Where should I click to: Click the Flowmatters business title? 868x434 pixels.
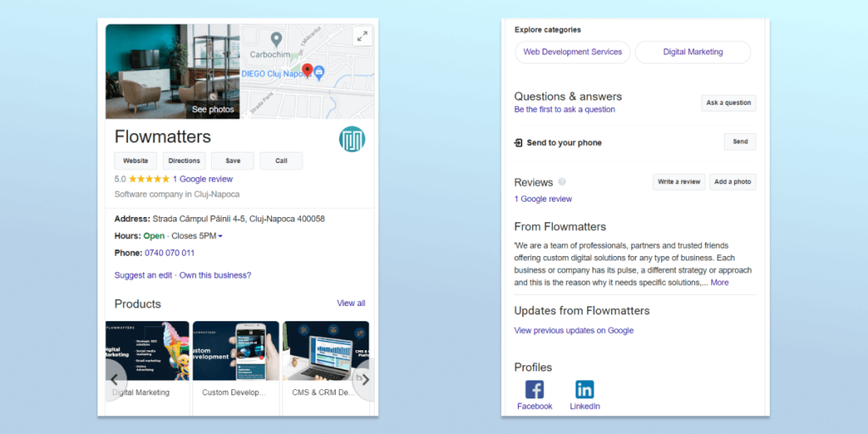point(163,136)
